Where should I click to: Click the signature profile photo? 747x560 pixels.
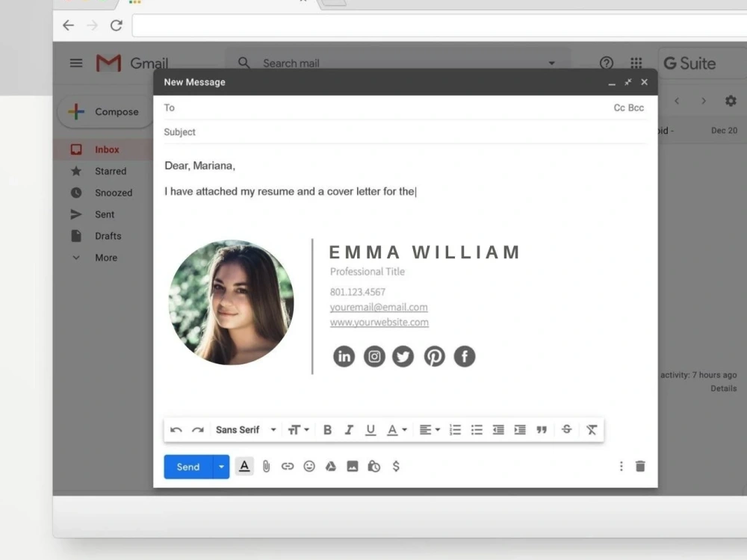point(231,302)
